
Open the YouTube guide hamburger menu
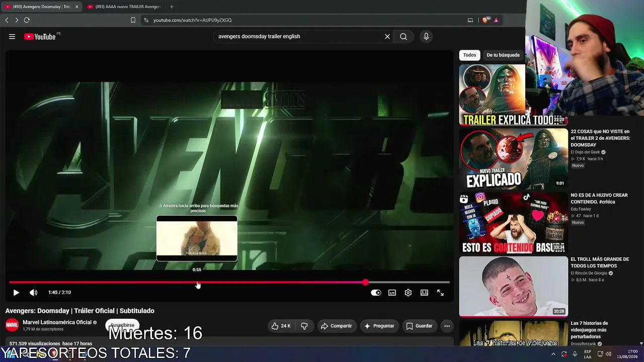[x=12, y=36]
